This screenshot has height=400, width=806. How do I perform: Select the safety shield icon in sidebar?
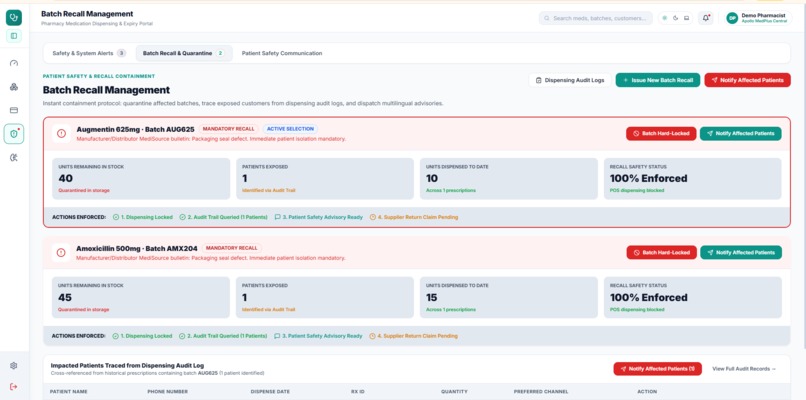pos(14,134)
